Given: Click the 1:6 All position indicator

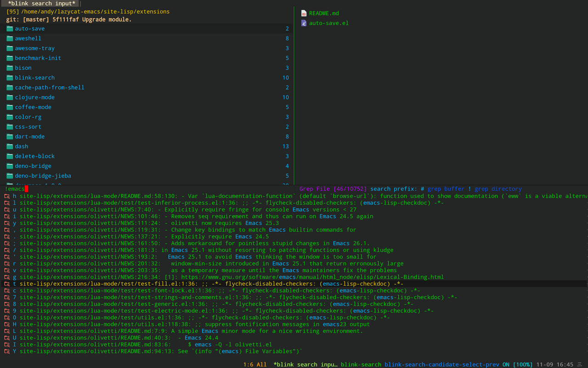Looking at the screenshot, I should point(255,364).
